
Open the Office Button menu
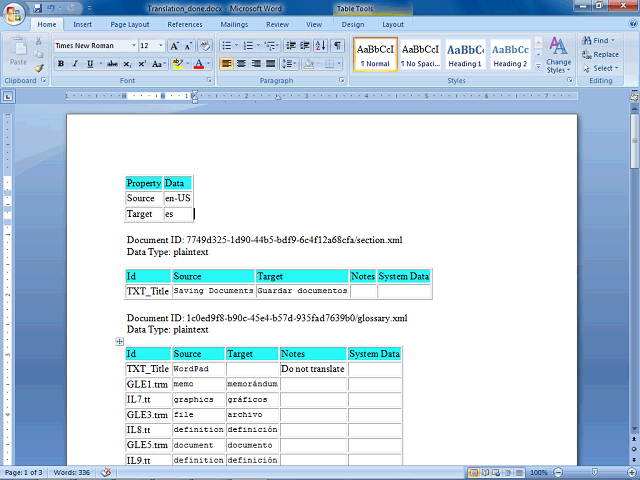[14, 14]
